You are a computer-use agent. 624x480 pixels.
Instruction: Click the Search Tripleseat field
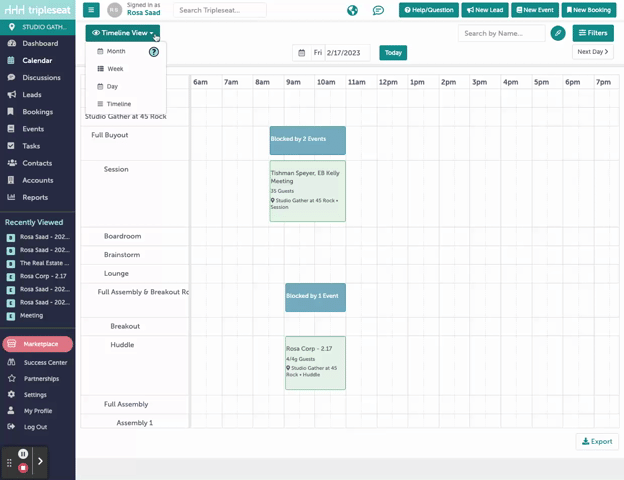220,10
